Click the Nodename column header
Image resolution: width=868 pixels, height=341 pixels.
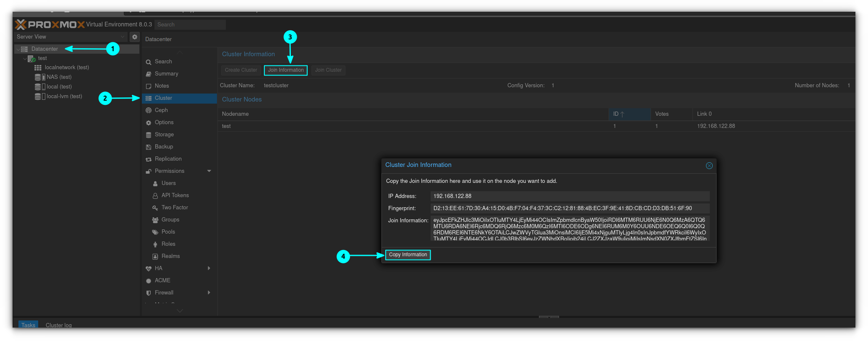pyautogui.click(x=413, y=114)
